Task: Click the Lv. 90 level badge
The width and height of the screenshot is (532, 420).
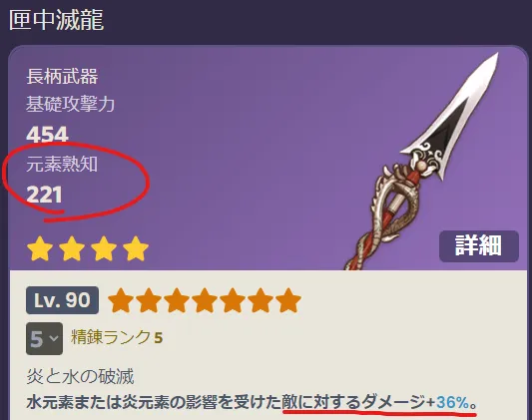Action: tap(63, 300)
